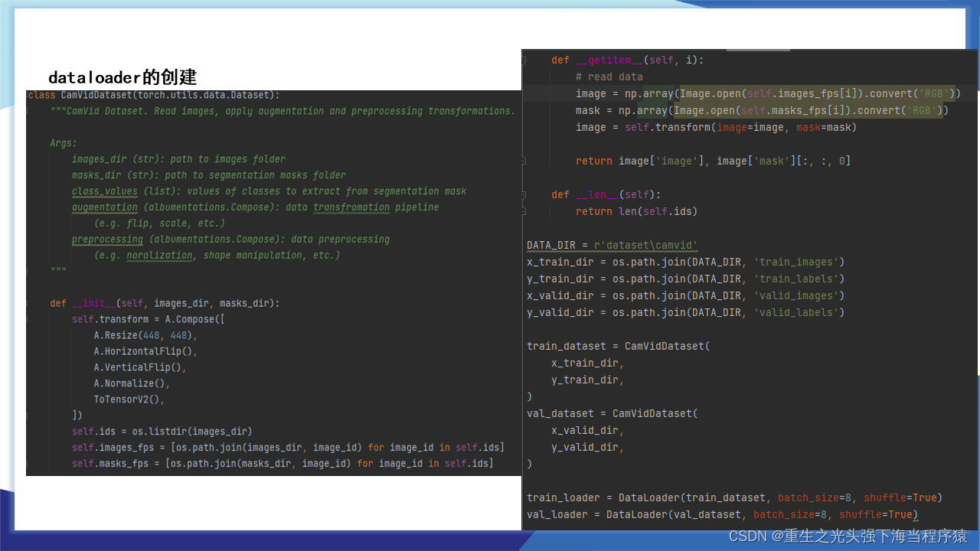Click 'image = self.transform(image=image, mask=mask)'
Screen dimensions: 980x551
716,128
